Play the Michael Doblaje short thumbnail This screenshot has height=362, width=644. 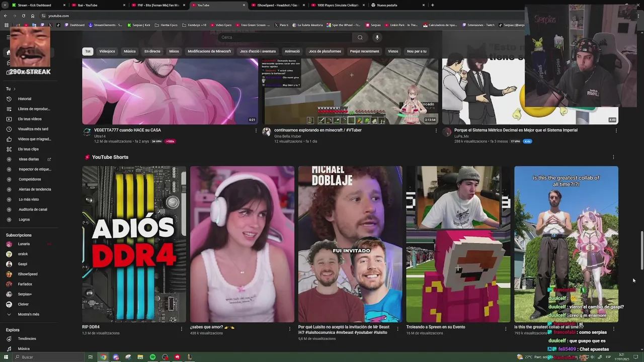point(350,244)
